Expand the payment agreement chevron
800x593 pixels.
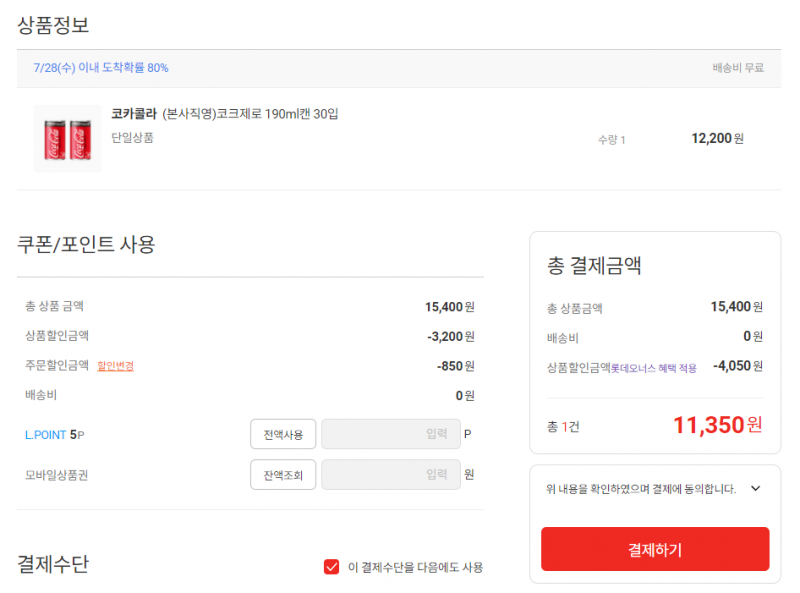coord(756,489)
